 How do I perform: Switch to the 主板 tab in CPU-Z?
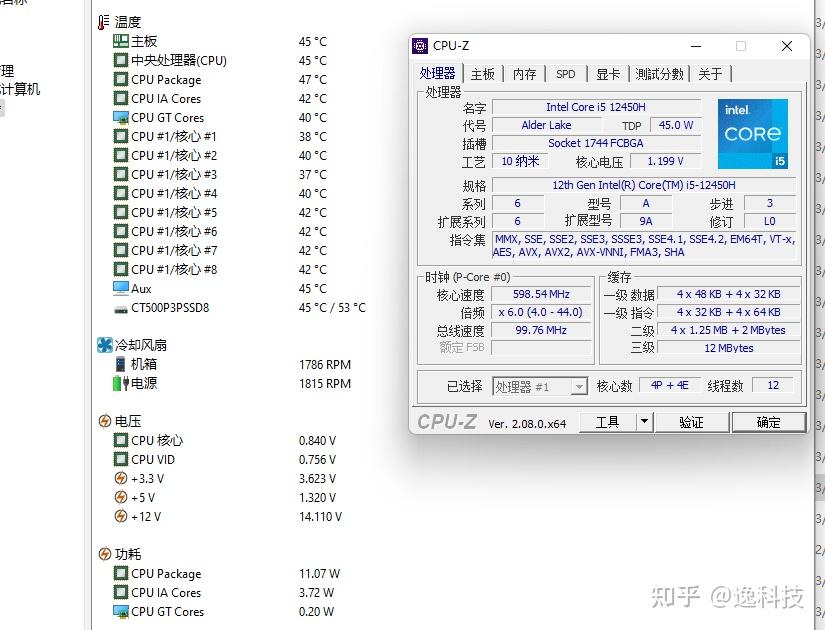point(482,74)
